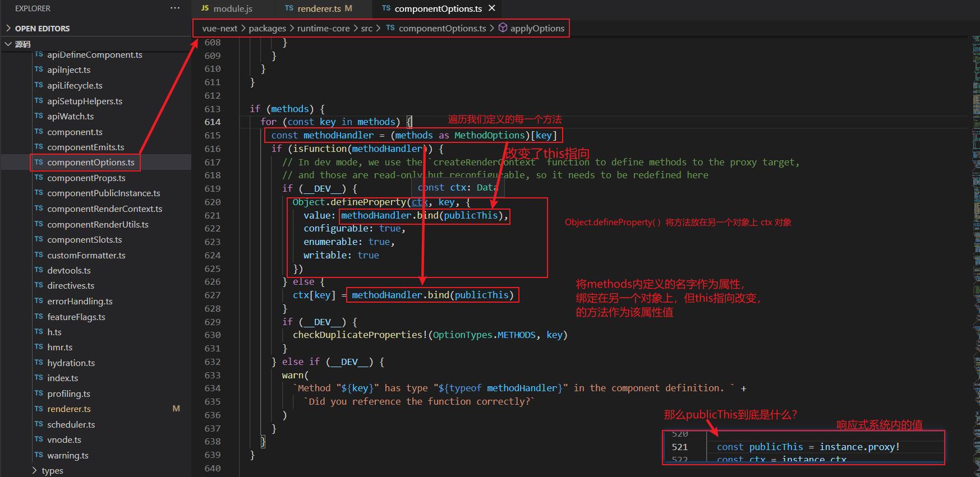Viewport: 980px width, 477px height.
Task: Click Object.defineProperty on line 620
Action: 349,202
